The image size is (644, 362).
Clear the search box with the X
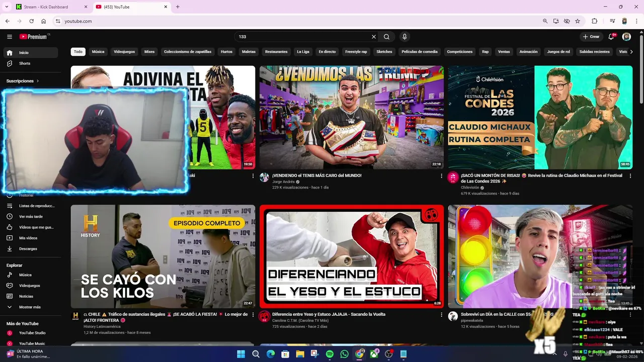(374, 37)
